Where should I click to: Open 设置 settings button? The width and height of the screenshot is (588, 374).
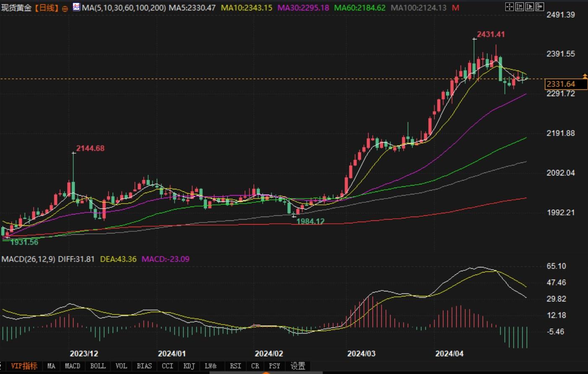298,366
